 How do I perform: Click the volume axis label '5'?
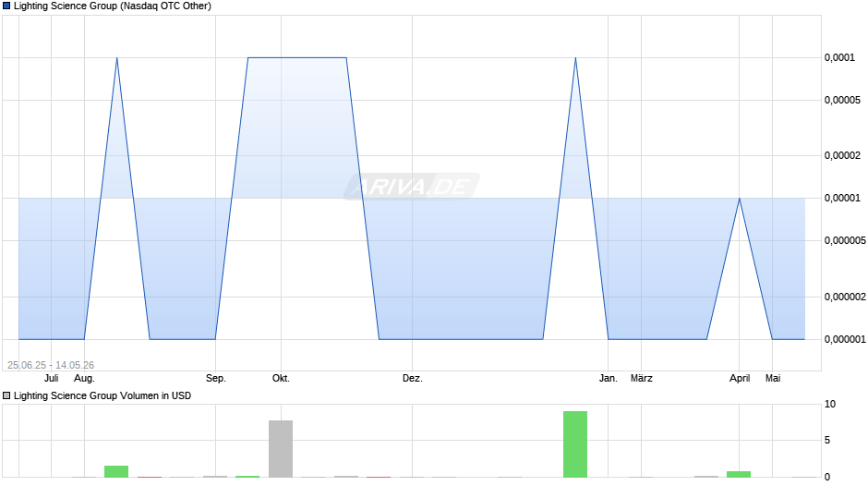(827, 441)
